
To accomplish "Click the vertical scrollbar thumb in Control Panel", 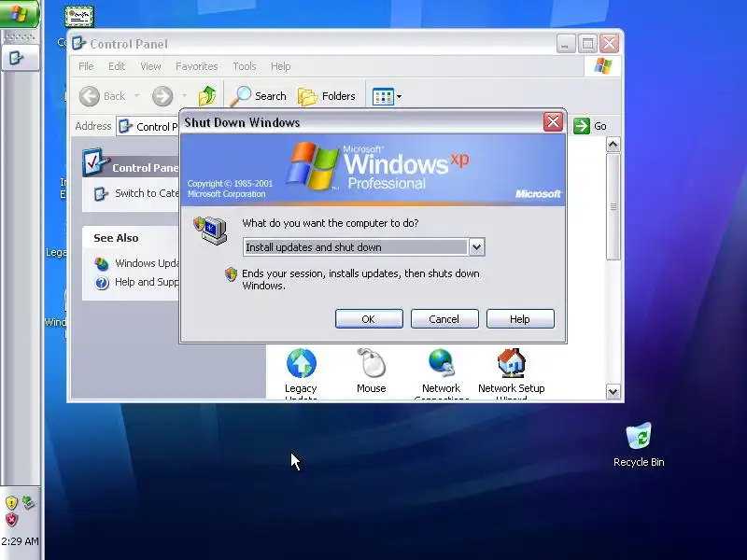I will pyautogui.click(x=613, y=206).
